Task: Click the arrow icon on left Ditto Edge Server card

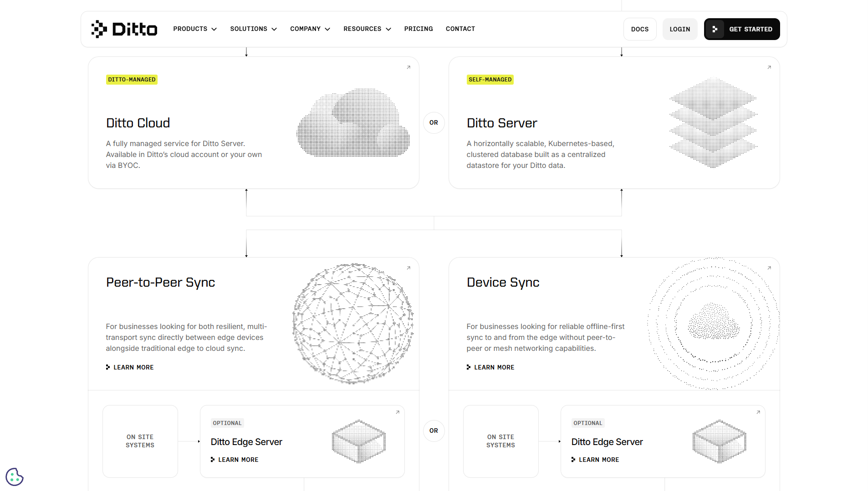Action: point(398,412)
